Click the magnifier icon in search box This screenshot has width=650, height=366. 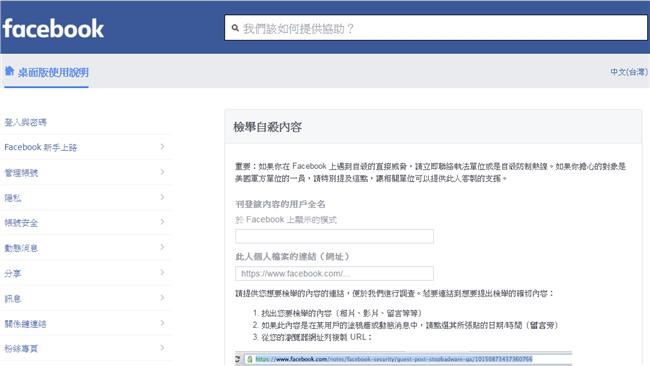[x=235, y=28]
